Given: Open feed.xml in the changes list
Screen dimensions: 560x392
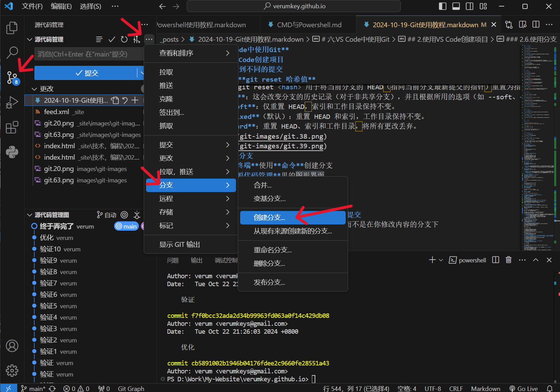Looking at the screenshot, I should [x=84, y=112].
